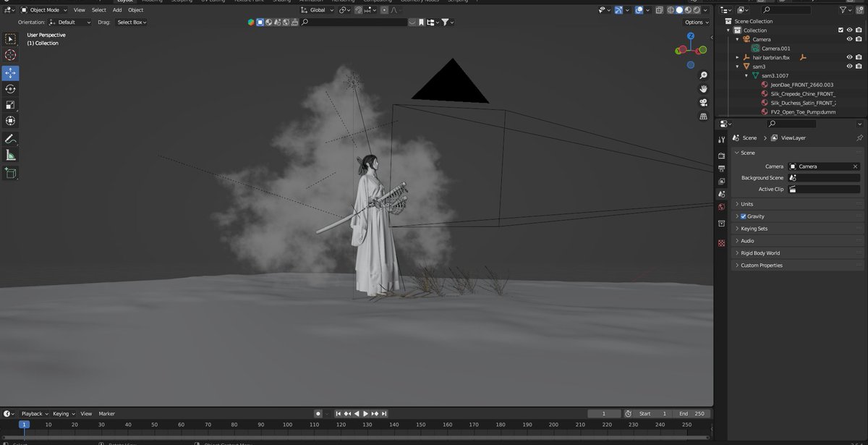Activate the Annotate tool

coord(10,139)
